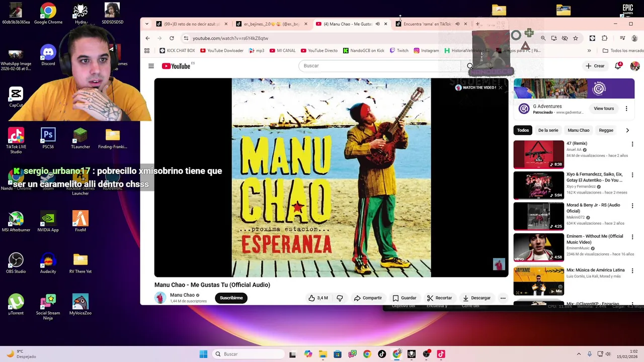Go back in Chrome
The height and width of the screenshot is (362, 644).
click(147, 38)
